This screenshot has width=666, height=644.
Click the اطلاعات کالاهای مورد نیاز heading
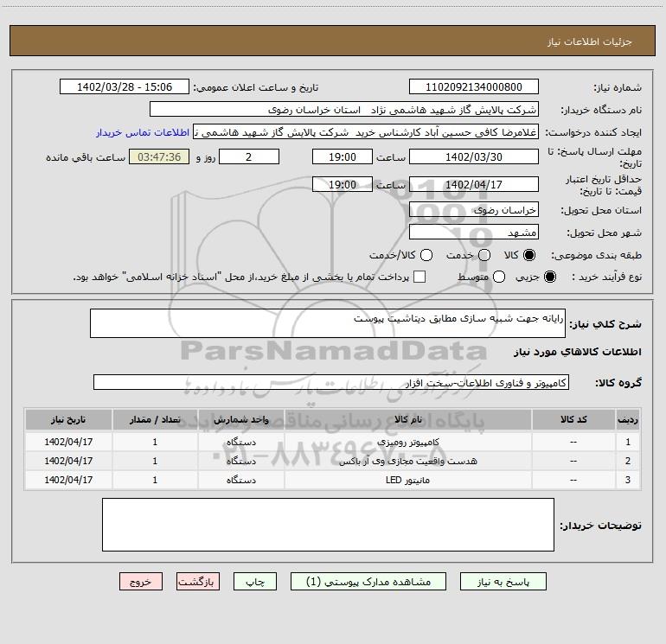[577, 352]
